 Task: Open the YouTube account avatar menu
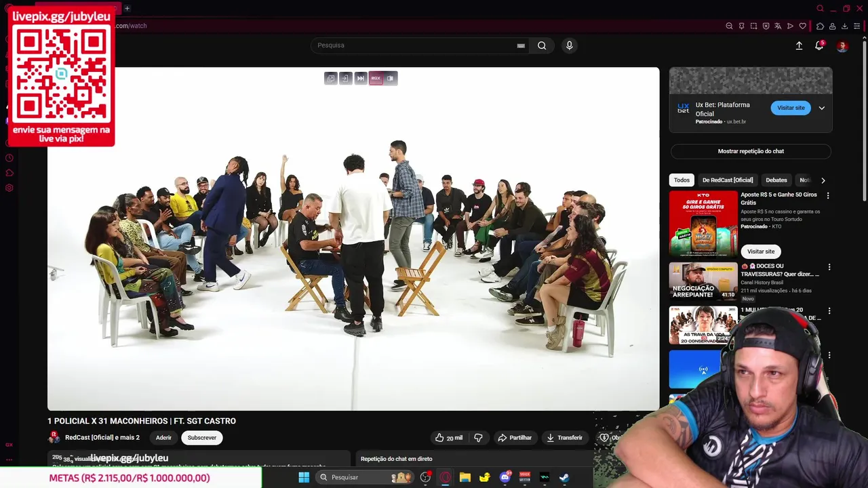(842, 46)
